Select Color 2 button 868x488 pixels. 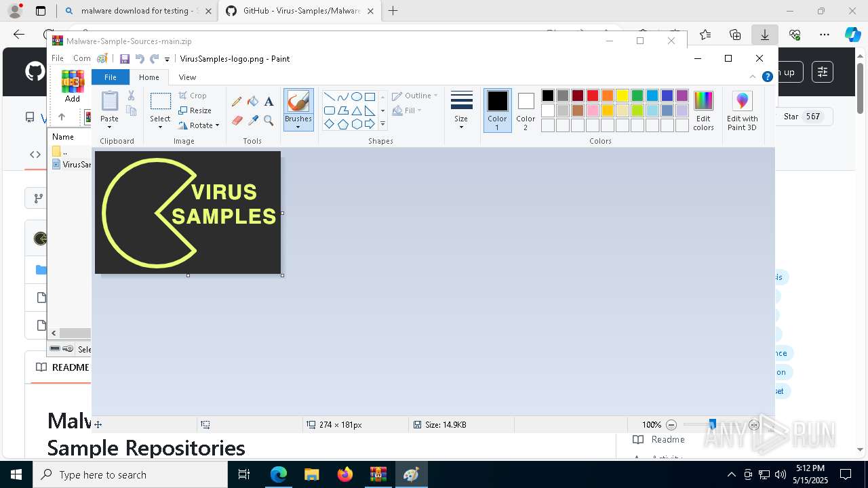coord(526,110)
